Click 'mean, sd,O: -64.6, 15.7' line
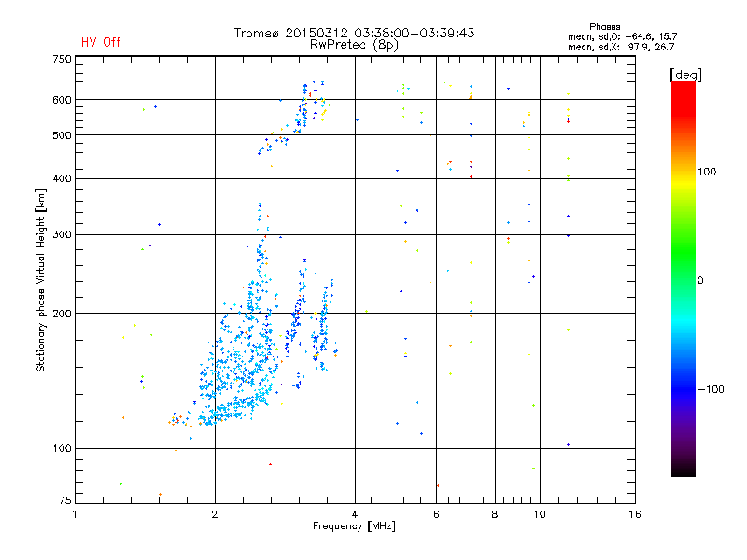Image resolution: width=747 pixels, height=560 pixels. click(x=622, y=36)
